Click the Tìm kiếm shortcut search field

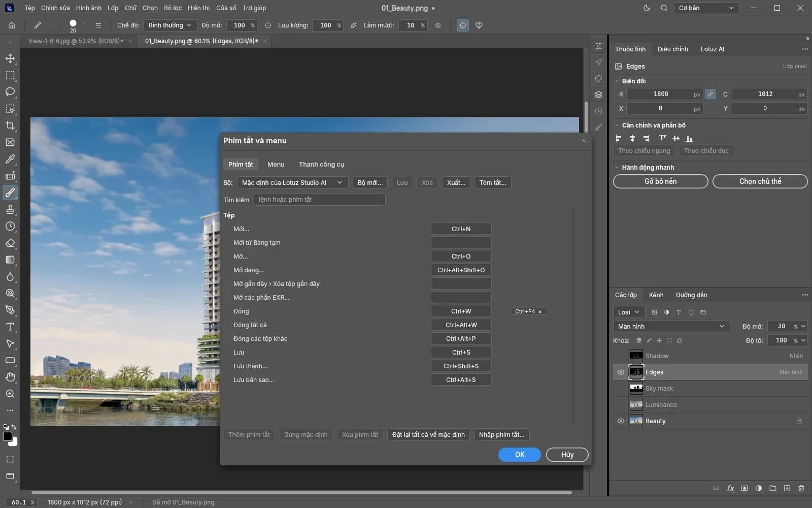[x=319, y=200]
